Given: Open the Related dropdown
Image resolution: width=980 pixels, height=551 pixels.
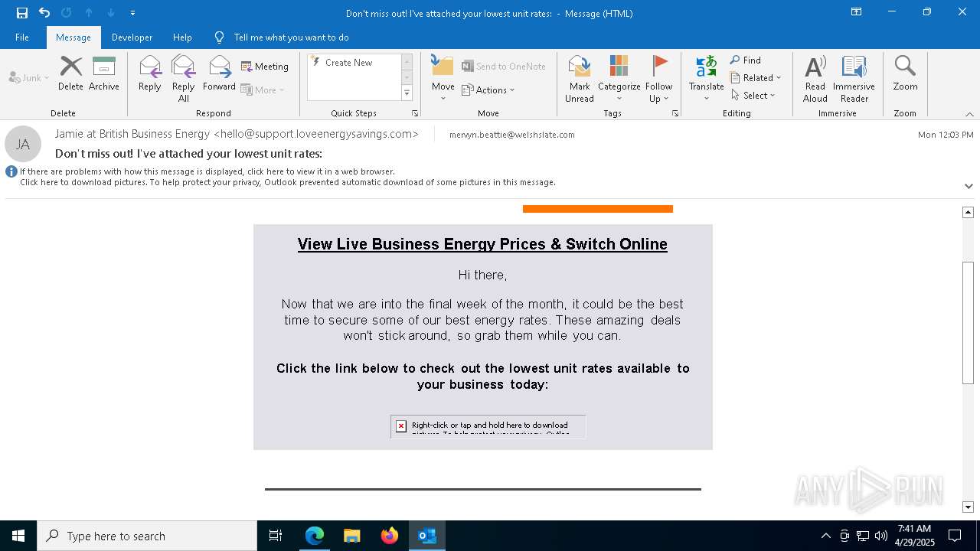Looking at the screenshot, I should (756, 78).
